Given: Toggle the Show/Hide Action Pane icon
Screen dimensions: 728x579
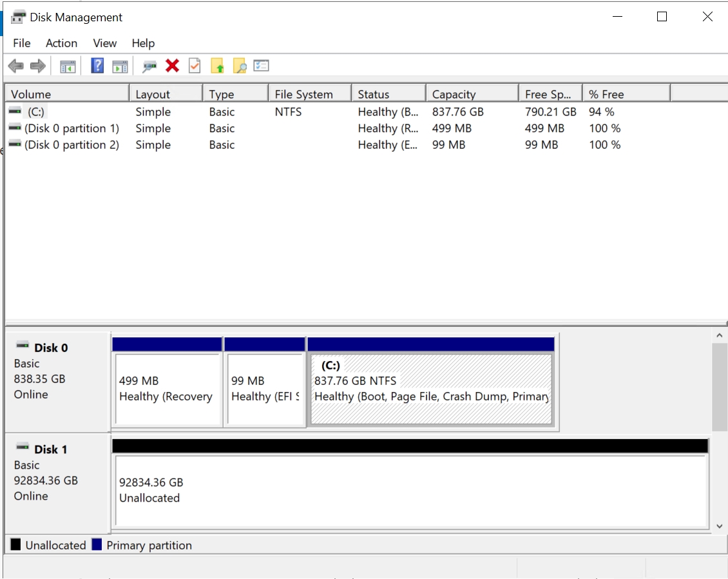Looking at the screenshot, I should [x=120, y=65].
